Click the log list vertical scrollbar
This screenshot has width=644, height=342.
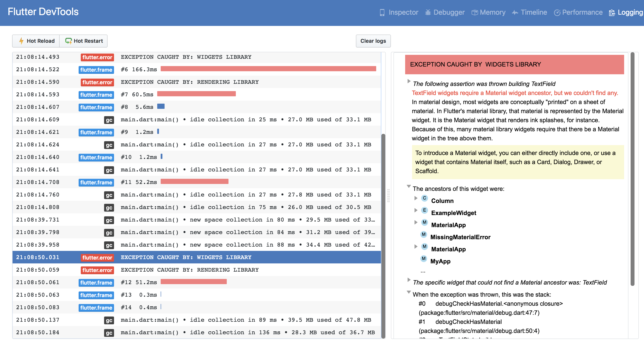coord(383,236)
